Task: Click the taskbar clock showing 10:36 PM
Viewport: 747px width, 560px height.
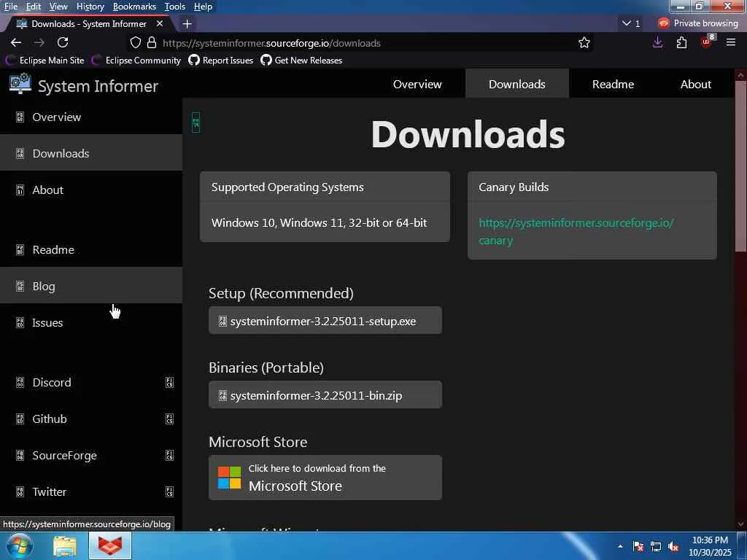Action: coord(710,546)
